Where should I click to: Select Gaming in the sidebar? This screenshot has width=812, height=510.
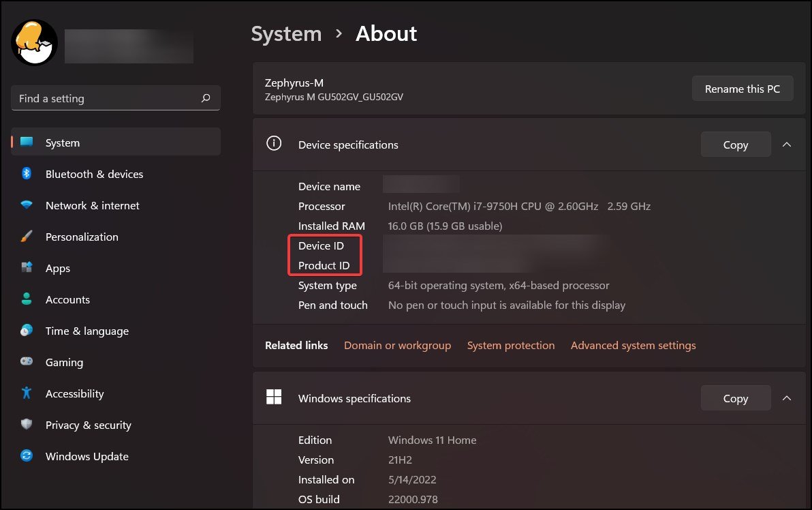(x=116, y=362)
